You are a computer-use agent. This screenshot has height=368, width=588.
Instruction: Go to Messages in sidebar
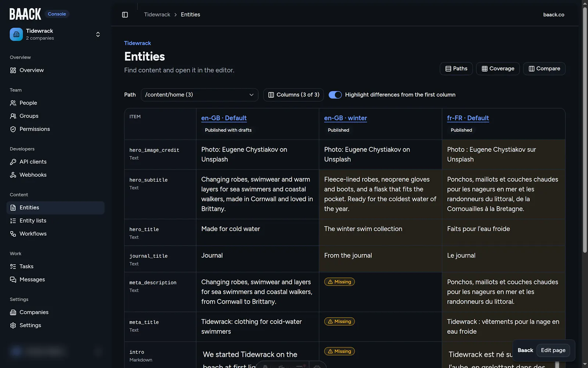coord(55,280)
